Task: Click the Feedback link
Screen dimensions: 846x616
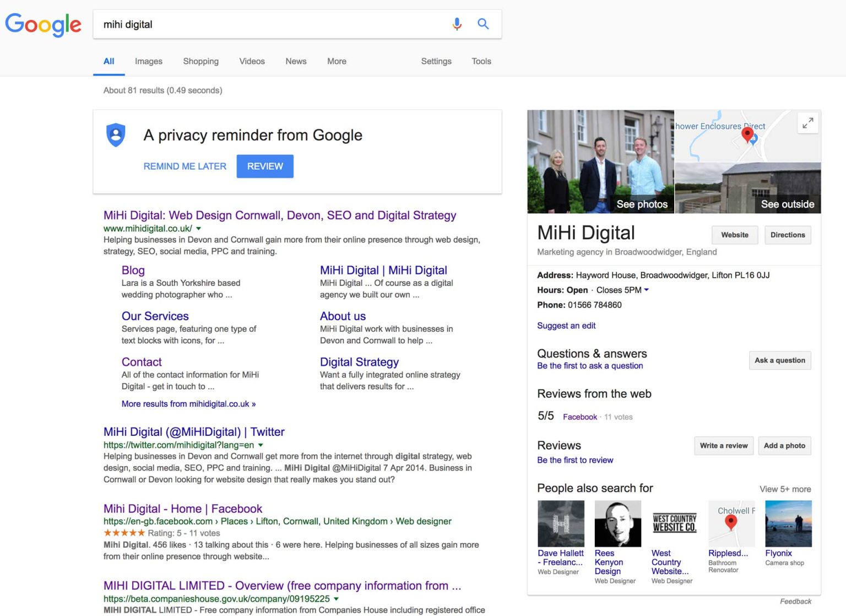Action: tap(795, 602)
